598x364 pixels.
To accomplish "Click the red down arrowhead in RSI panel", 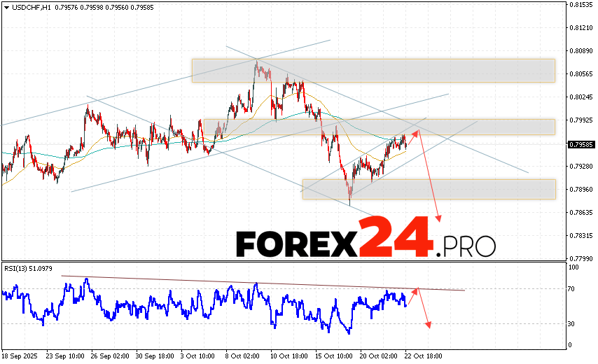I will [x=427, y=324].
